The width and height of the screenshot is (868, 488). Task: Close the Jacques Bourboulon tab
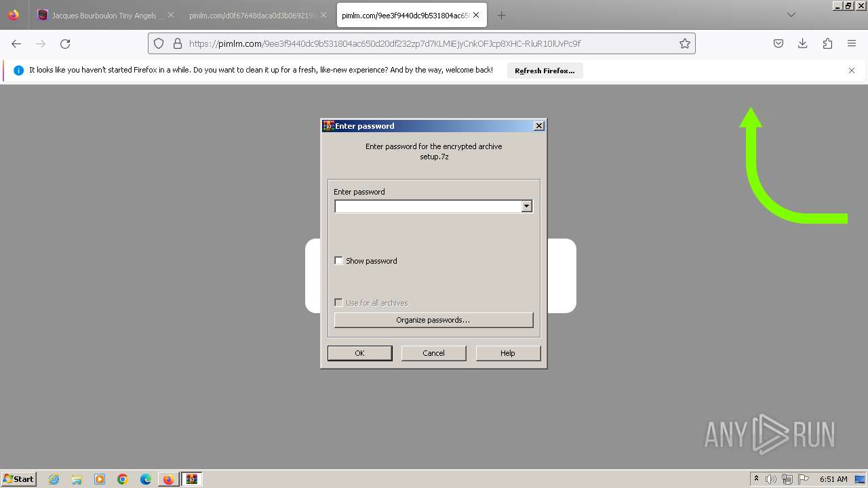point(170,15)
